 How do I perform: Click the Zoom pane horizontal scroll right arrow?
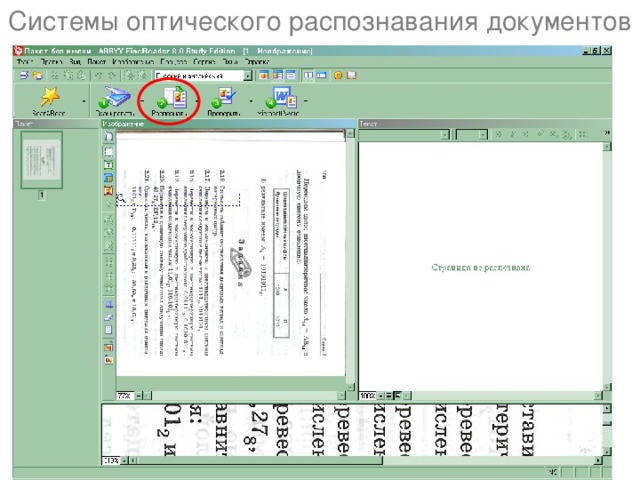598,460
